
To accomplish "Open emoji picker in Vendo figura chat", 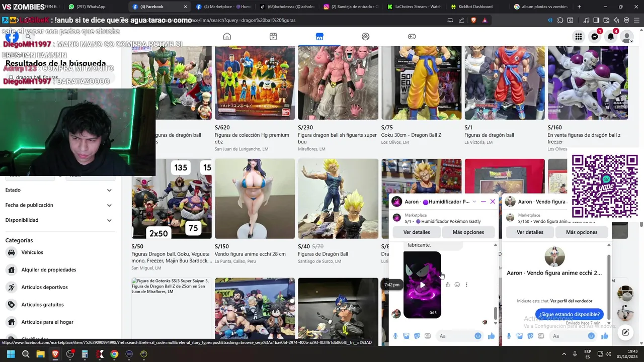I will point(592,336).
